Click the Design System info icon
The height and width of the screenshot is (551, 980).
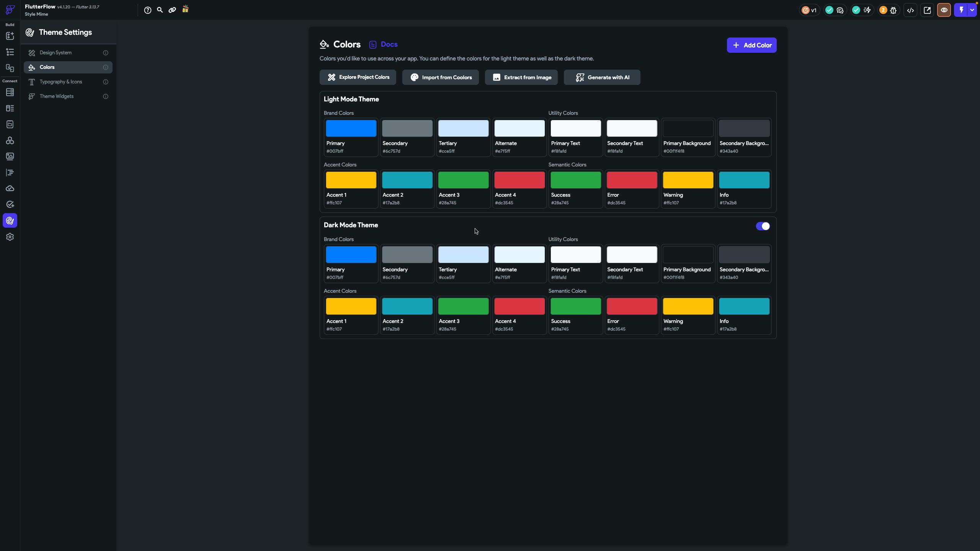[x=106, y=53]
